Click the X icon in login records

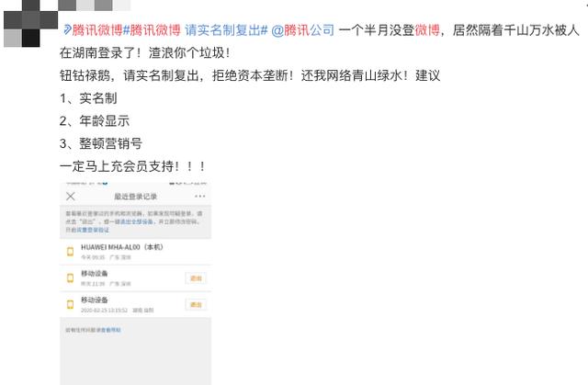click(71, 196)
